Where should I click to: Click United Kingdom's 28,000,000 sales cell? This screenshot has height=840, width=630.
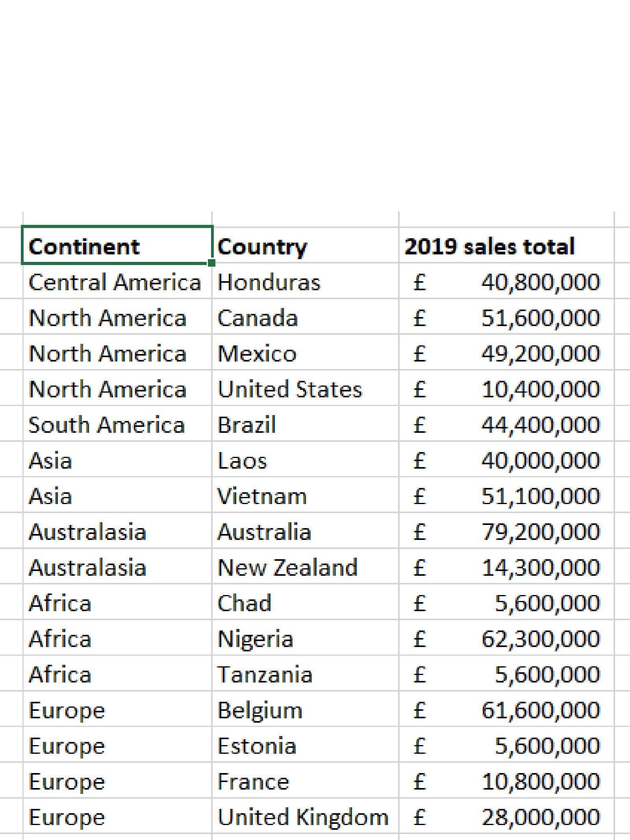tap(506, 817)
